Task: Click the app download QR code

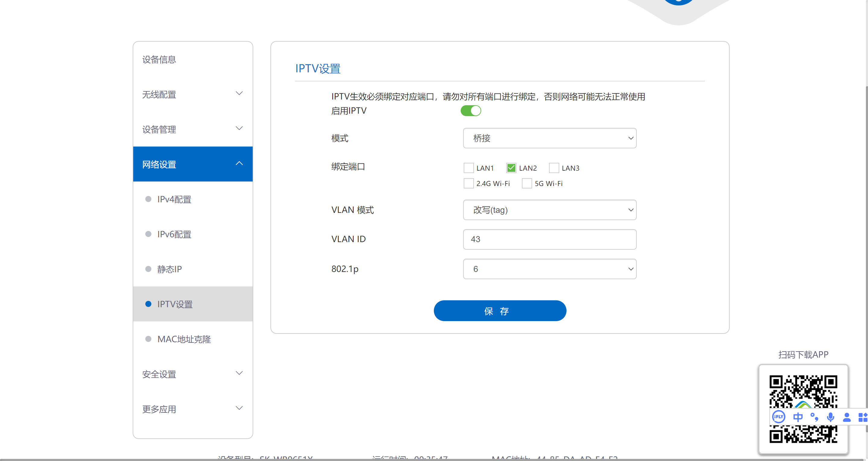Action: tap(803, 409)
